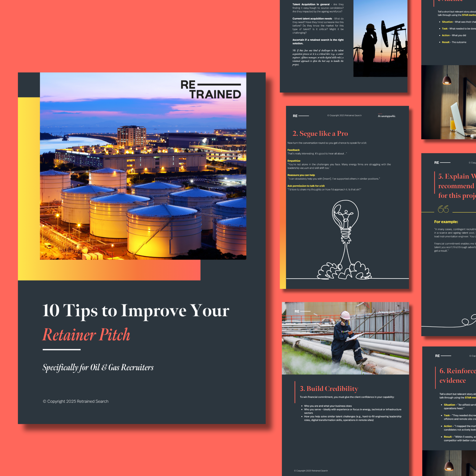Click the 'Be unstoppable.' tagline on Segue page
Screen dimensions: 476x476
[x=387, y=116]
